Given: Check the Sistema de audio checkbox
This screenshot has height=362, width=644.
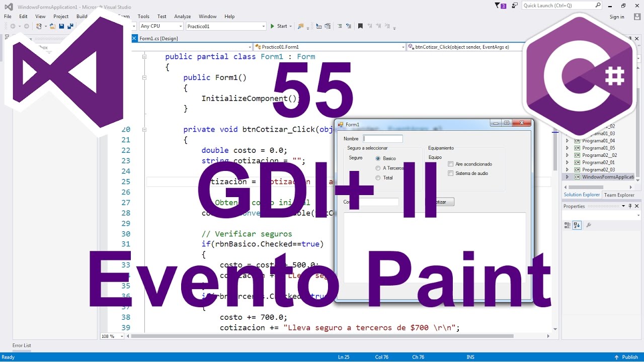Looking at the screenshot, I should (451, 173).
